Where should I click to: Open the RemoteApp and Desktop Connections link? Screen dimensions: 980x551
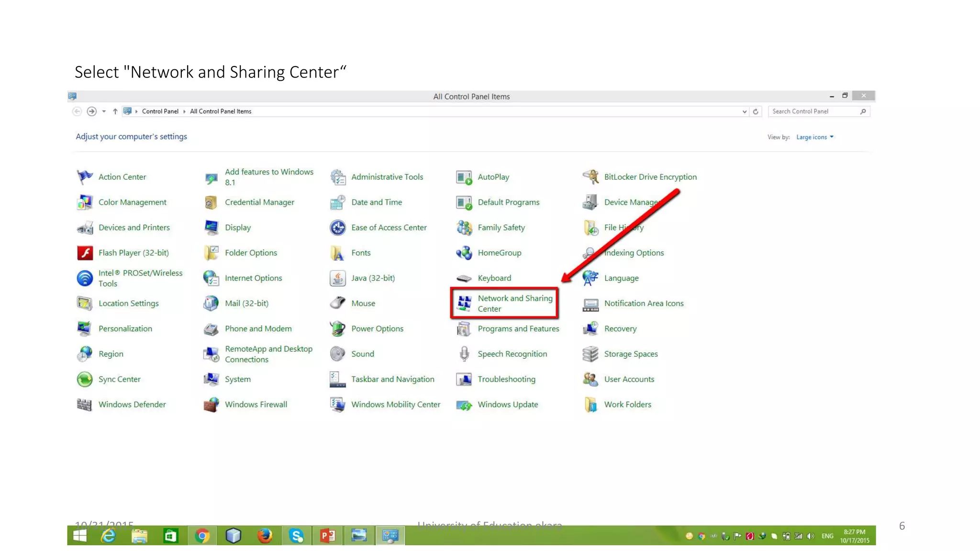268,354
